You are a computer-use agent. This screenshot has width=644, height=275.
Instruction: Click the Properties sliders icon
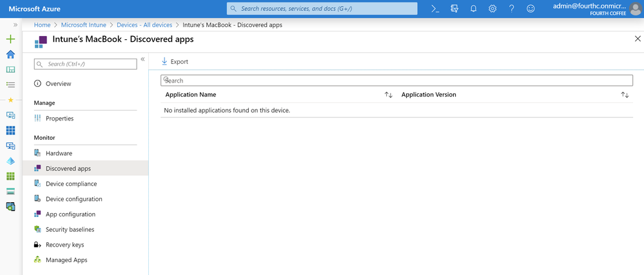point(38,119)
